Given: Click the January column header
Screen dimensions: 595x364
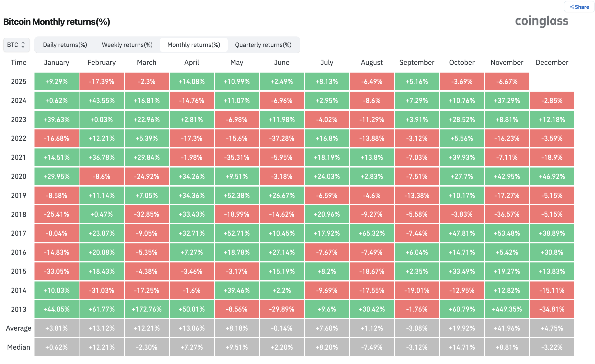Looking at the screenshot, I should click(x=57, y=62).
